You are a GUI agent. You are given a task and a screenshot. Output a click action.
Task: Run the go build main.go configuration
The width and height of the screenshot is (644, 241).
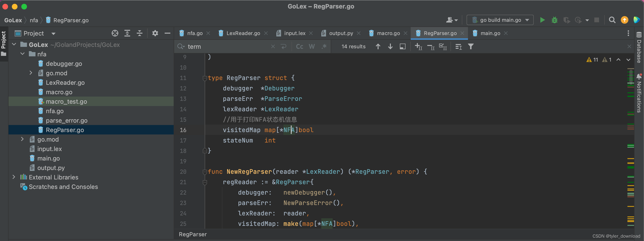click(542, 20)
